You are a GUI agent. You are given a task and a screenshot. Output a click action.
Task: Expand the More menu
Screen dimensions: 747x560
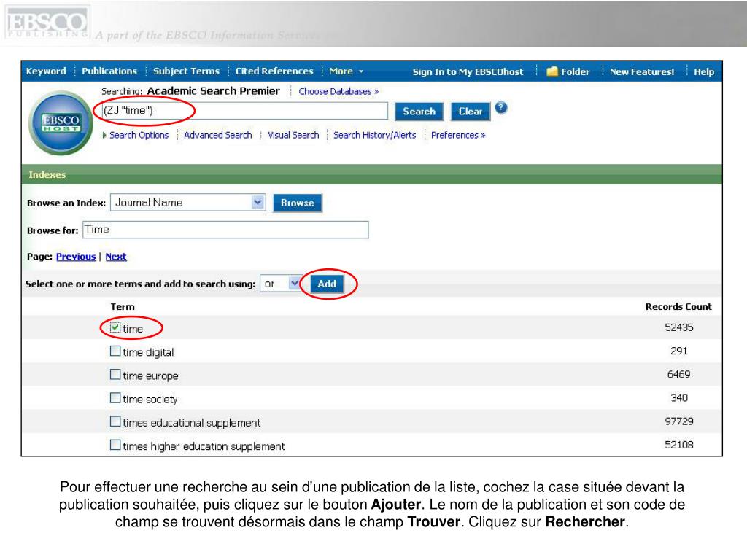[347, 71]
